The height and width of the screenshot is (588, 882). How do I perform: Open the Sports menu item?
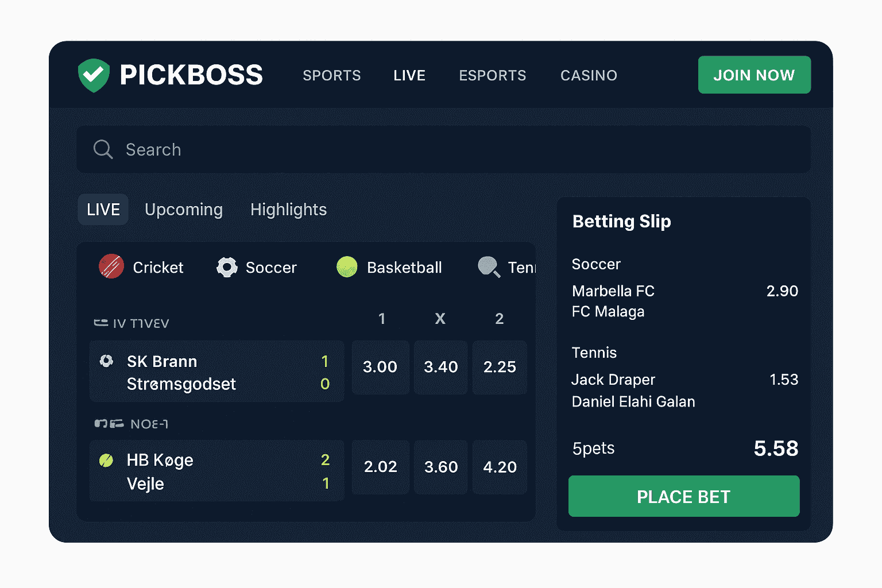(x=332, y=75)
